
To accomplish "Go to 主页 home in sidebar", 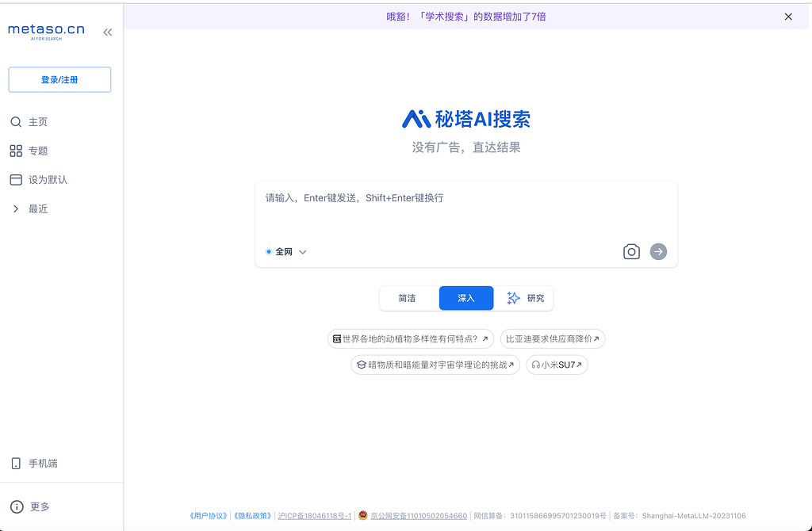I will 29,121.
